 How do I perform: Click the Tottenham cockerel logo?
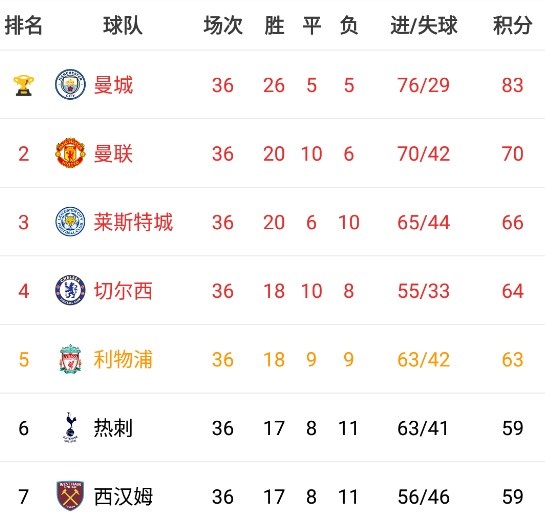coord(70,427)
